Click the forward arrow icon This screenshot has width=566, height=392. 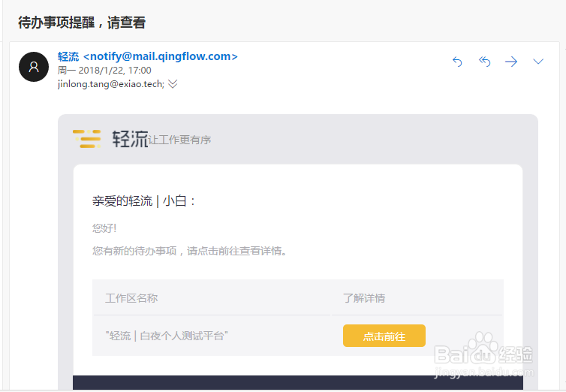tap(511, 62)
